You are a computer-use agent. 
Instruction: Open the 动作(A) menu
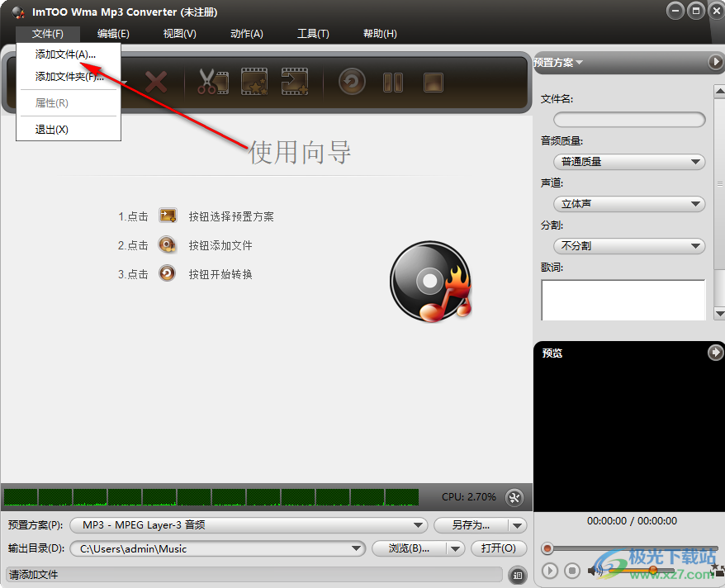(x=247, y=34)
